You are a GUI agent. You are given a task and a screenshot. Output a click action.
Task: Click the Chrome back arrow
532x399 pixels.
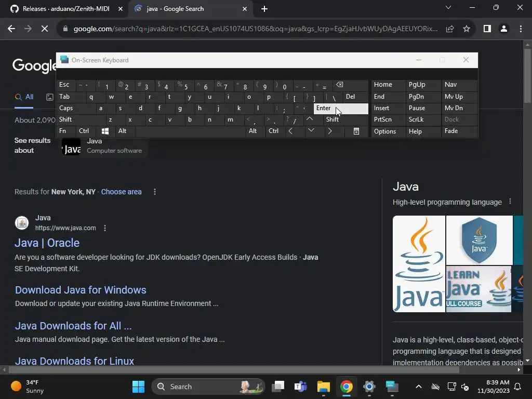11,29
